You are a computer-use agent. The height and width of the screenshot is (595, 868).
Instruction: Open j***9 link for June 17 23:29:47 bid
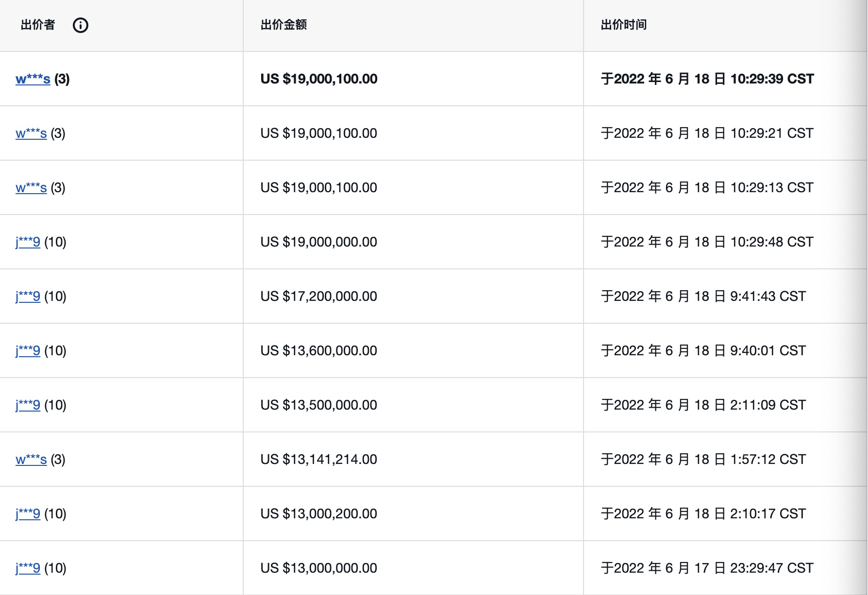point(28,568)
